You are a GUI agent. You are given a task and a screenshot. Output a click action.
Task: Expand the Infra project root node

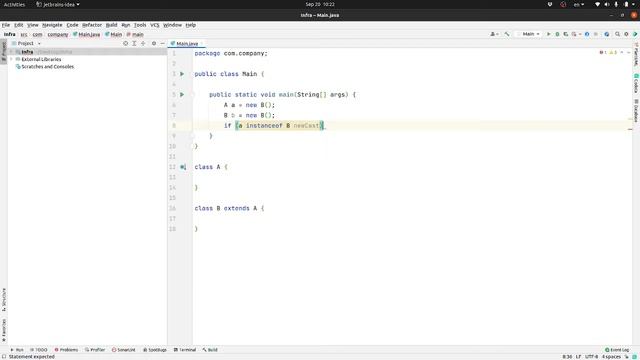(12, 52)
